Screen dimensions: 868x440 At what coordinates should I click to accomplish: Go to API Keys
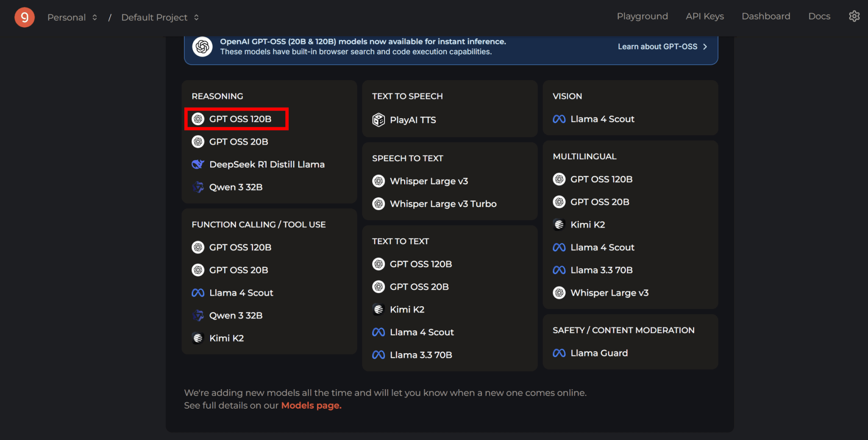[x=705, y=16]
